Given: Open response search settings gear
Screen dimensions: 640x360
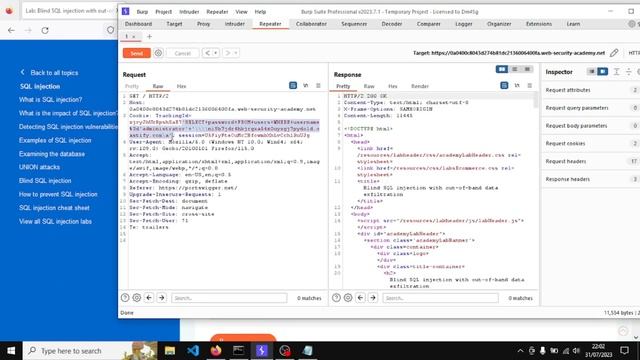Looking at the screenshot, I should (348, 298).
